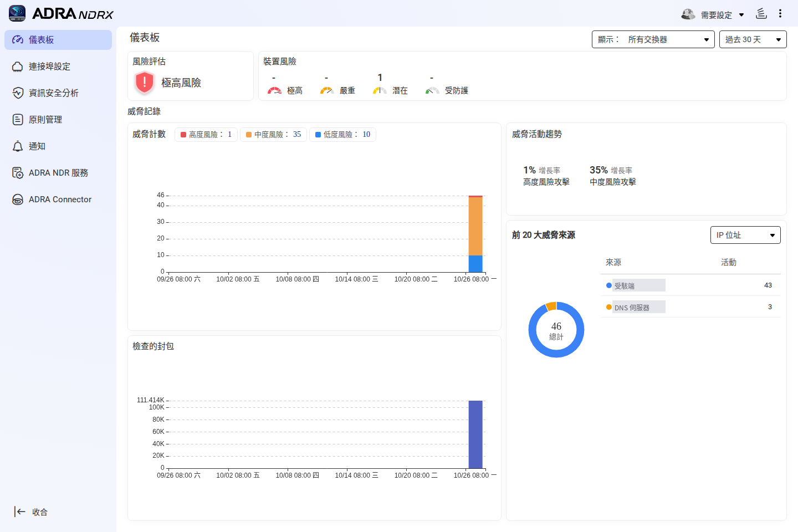The image size is (798, 532).
Task: Click the red shield 極高風險 icon
Action: tap(144, 83)
